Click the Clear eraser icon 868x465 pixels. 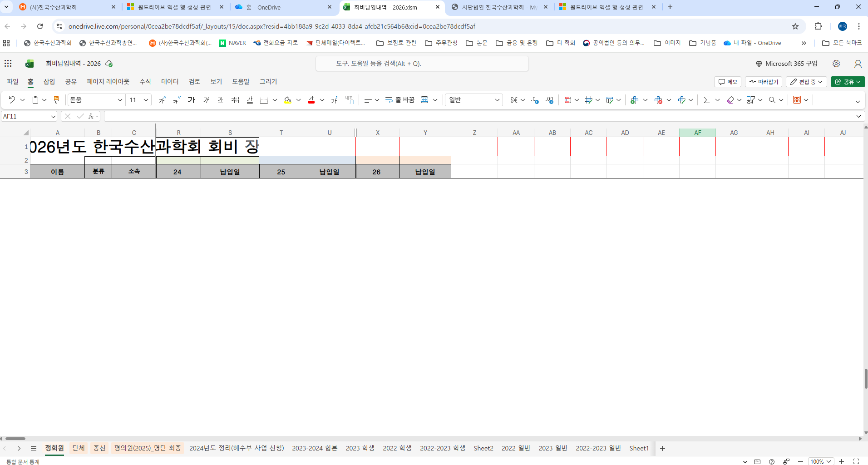pyautogui.click(x=730, y=100)
